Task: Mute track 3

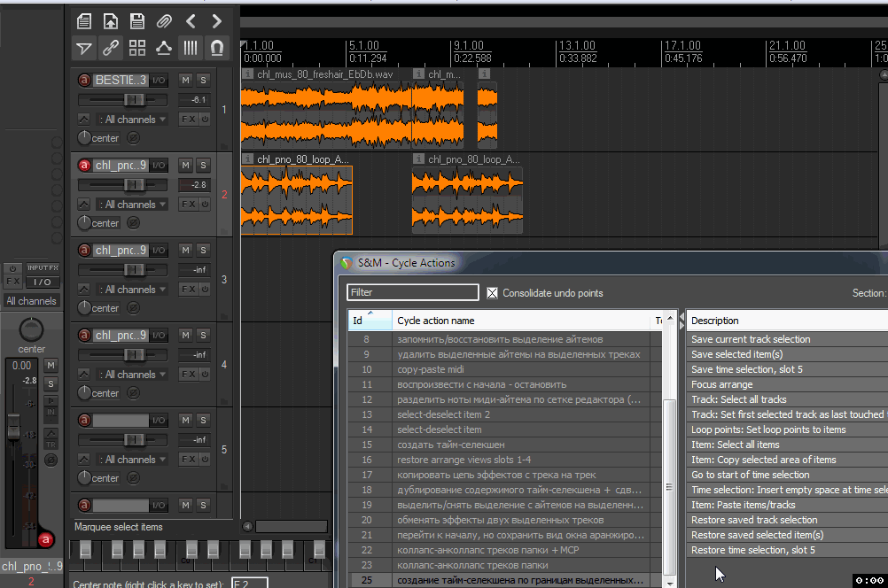Action: tap(185, 250)
